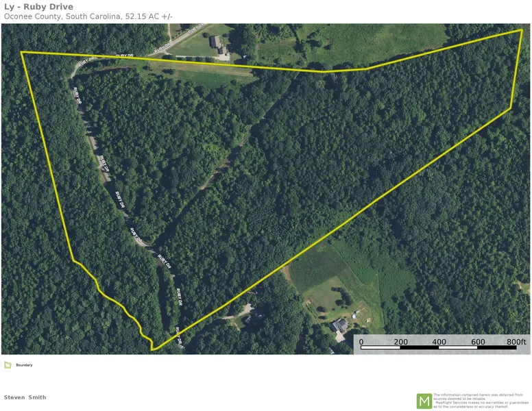Click the 400 scale bar label
Screen dimensions: 532x411
(x=439, y=342)
